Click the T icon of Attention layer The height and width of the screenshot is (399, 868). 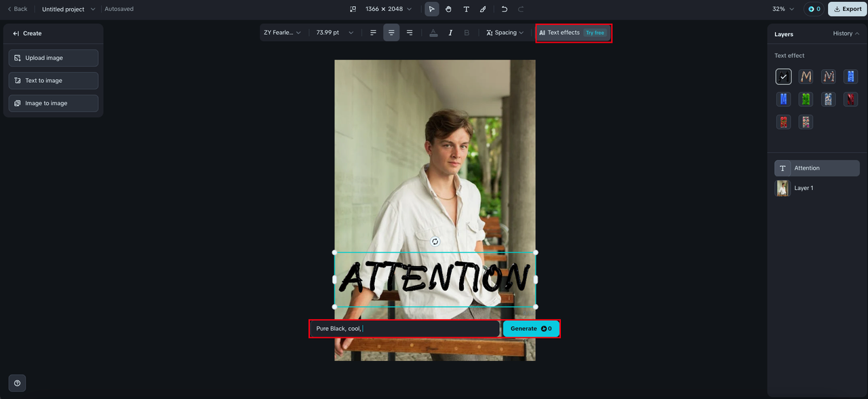[783, 168]
